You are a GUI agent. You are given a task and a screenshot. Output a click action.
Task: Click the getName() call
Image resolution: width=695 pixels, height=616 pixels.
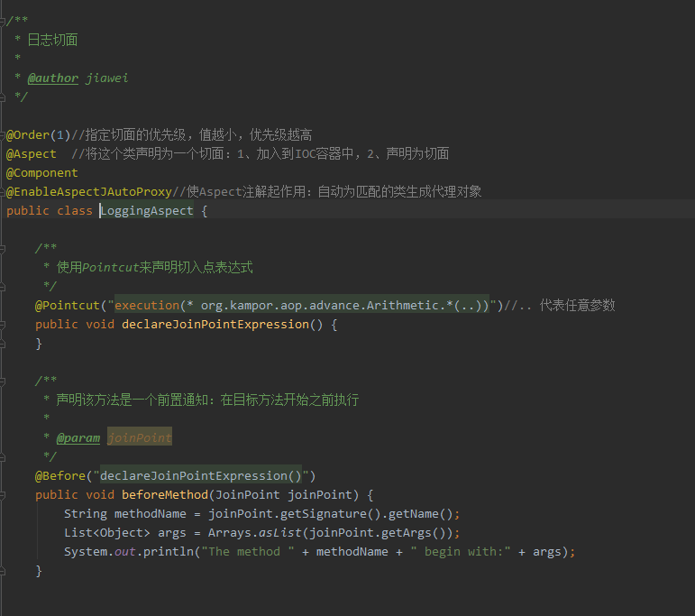click(x=421, y=513)
